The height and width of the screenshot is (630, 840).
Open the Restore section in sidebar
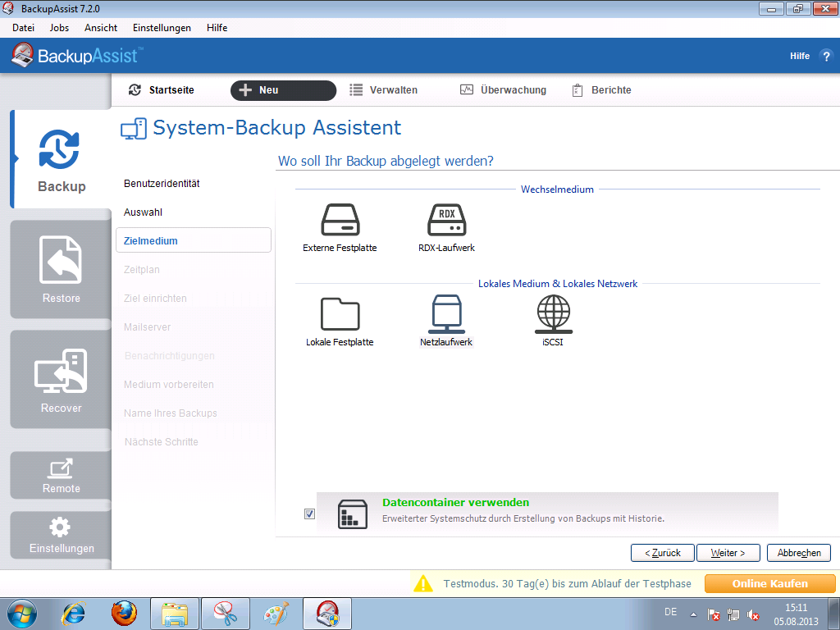click(x=61, y=270)
